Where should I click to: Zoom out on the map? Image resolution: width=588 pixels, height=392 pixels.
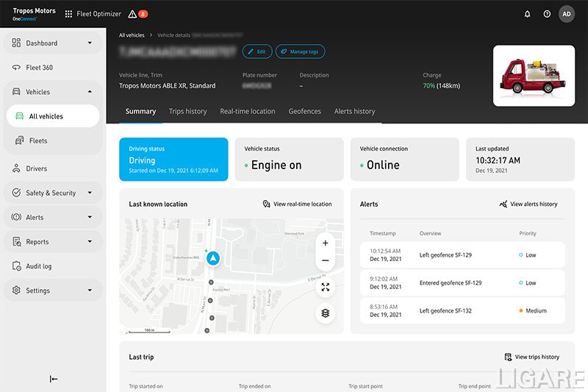(325, 261)
